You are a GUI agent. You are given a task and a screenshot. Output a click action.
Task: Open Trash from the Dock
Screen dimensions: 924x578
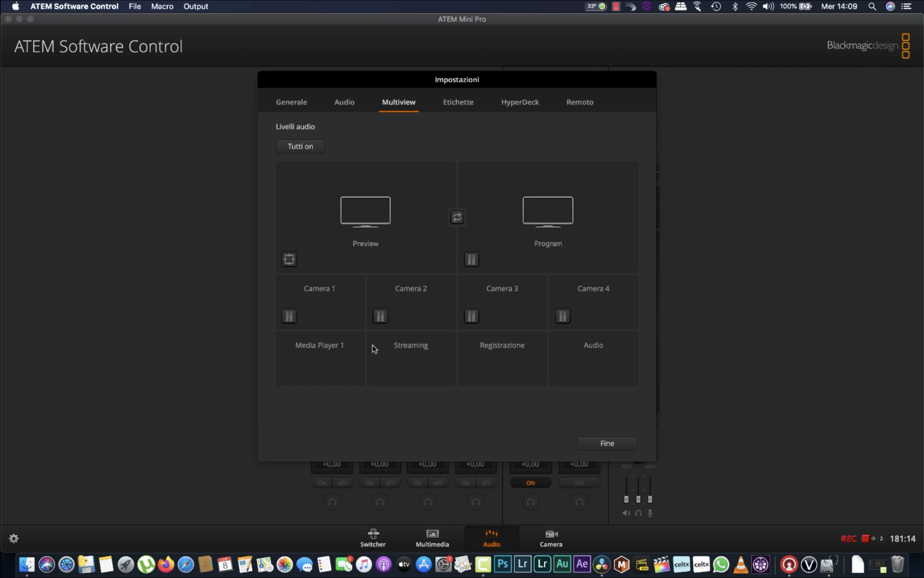click(x=897, y=564)
